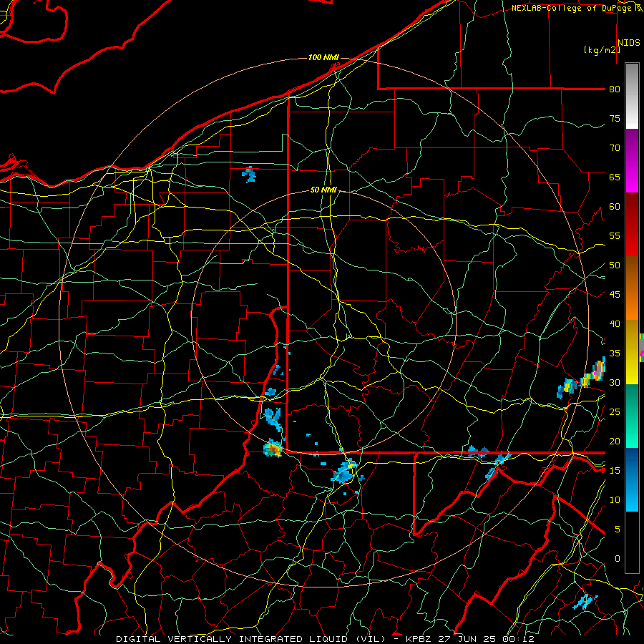
Task: Click the legend value 70
Action: pos(615,148)
